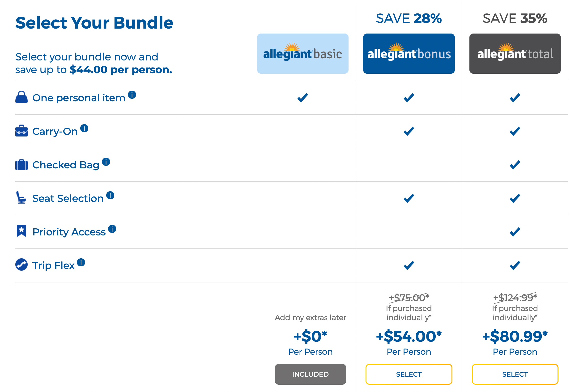Click the Priority Access info icon
Screen dimensions: 579x392
click(x=112, y=229)
